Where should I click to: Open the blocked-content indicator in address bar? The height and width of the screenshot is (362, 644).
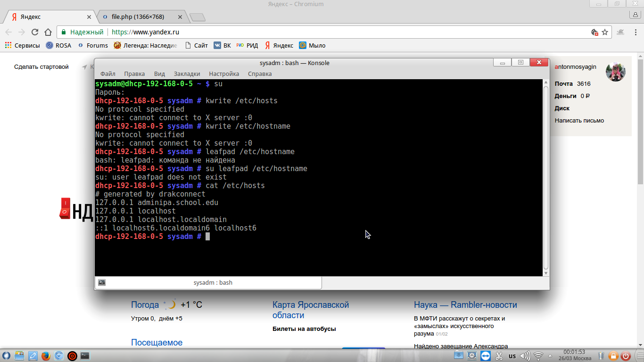click(594, 32)
